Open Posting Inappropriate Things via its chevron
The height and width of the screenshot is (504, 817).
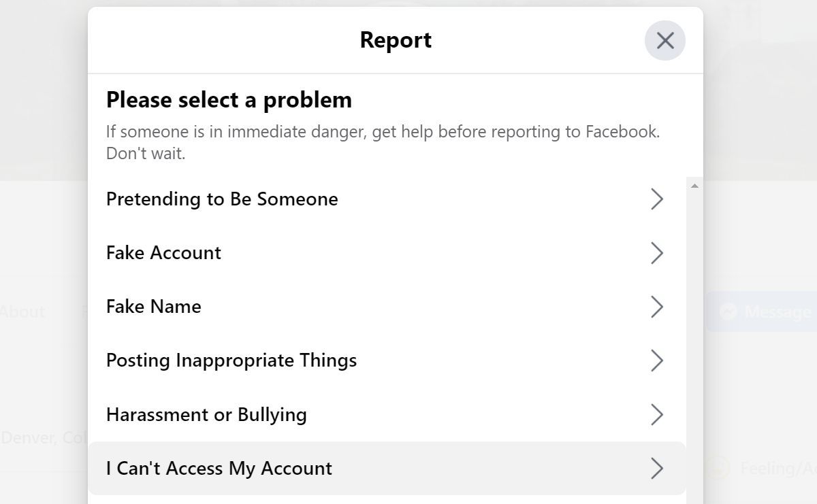(x=657, y=360)
